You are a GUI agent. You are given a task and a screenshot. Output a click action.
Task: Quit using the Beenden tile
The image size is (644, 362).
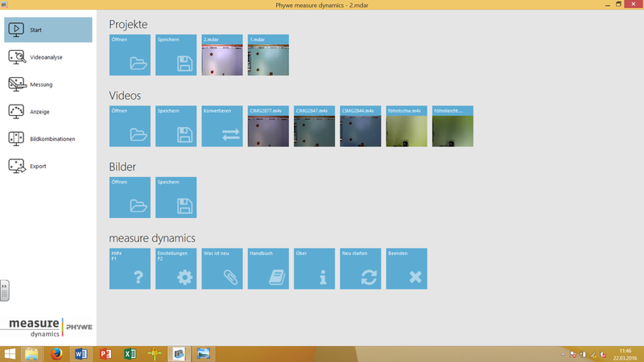(x=407, y=269)
